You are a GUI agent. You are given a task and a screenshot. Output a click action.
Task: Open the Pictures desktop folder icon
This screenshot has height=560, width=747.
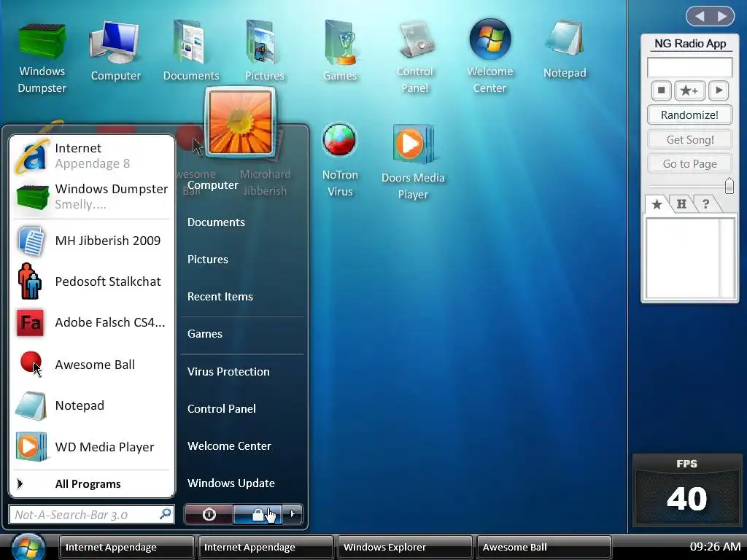[264, 51]
